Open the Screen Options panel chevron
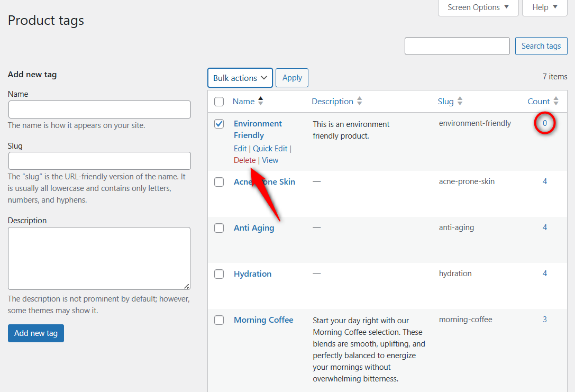575x392 pixels. (507, 7)
